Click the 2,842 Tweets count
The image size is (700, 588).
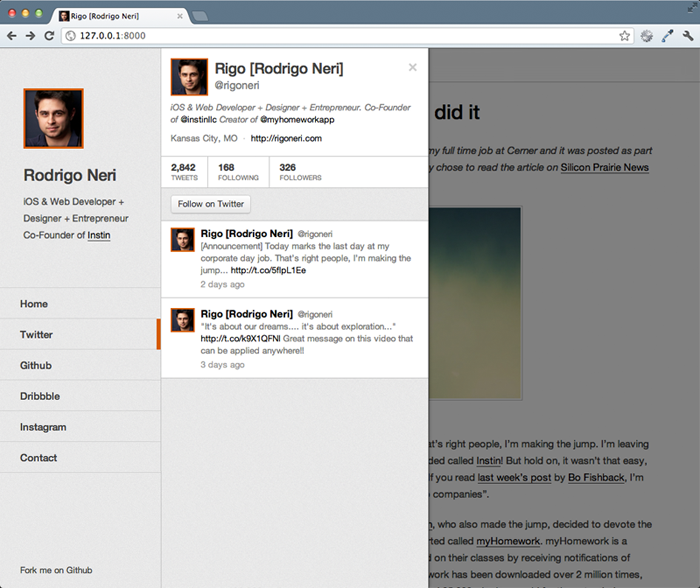coord(184,172)
